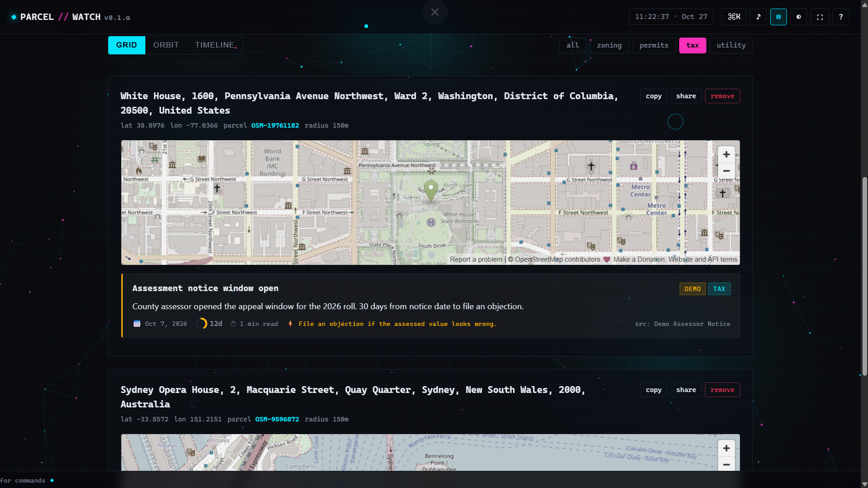
Task: Toggle the half-circle contrast theme button
Action: click(799, 17)
